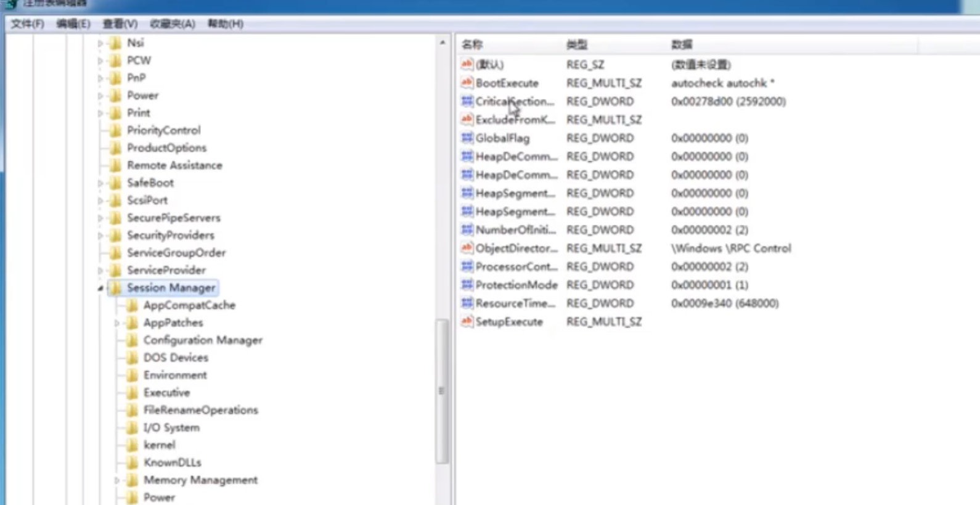Screen dimensions: 980x505
Task: Click the DOS Devices folder icon
Action: click(x=132, y=358)
